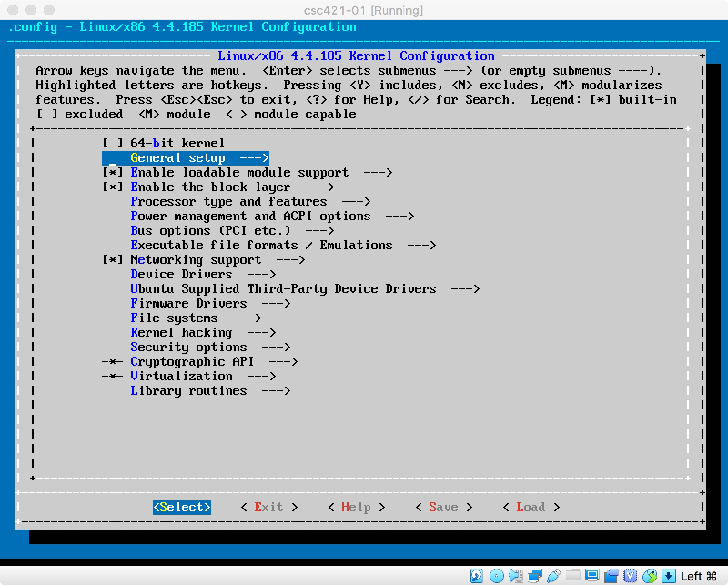Click the arrow after Enable the block layer
728x585 pixels.
(319, 187)
